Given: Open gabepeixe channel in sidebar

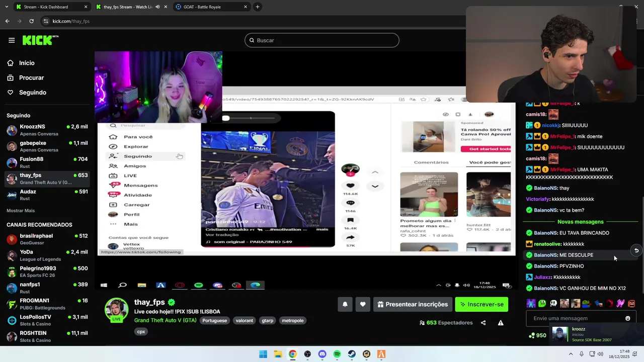Looking at the screenshot, I should coord(47,146).
